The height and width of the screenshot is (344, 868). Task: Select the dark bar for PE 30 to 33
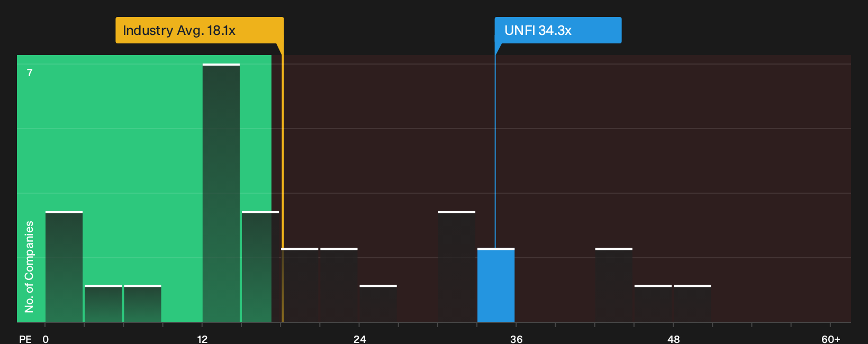point(457,267)
